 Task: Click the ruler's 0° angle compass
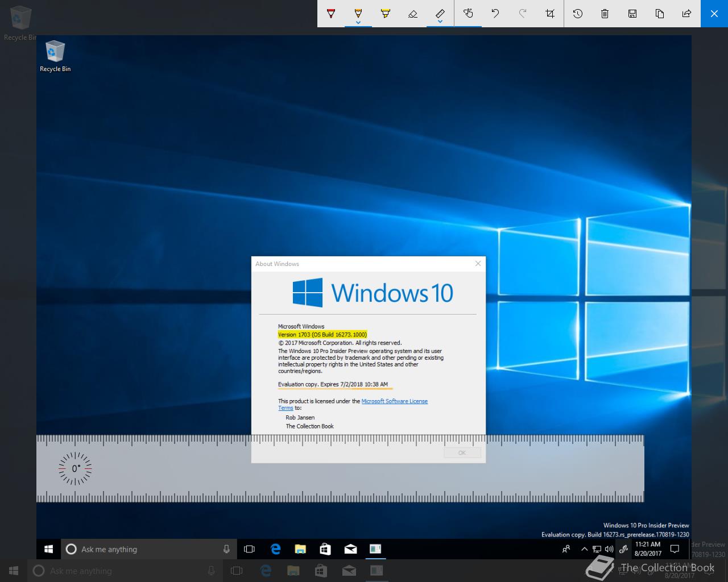pos(75,469)
